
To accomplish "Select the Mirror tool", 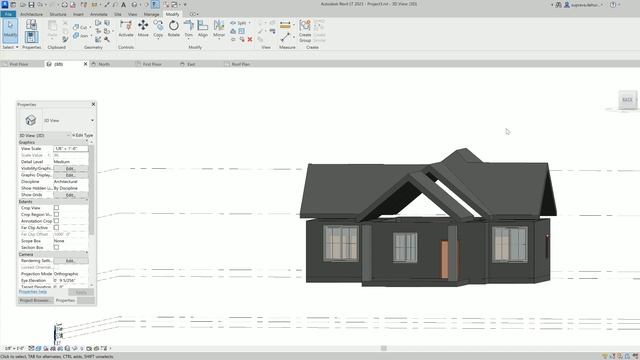I will (219, 29).
